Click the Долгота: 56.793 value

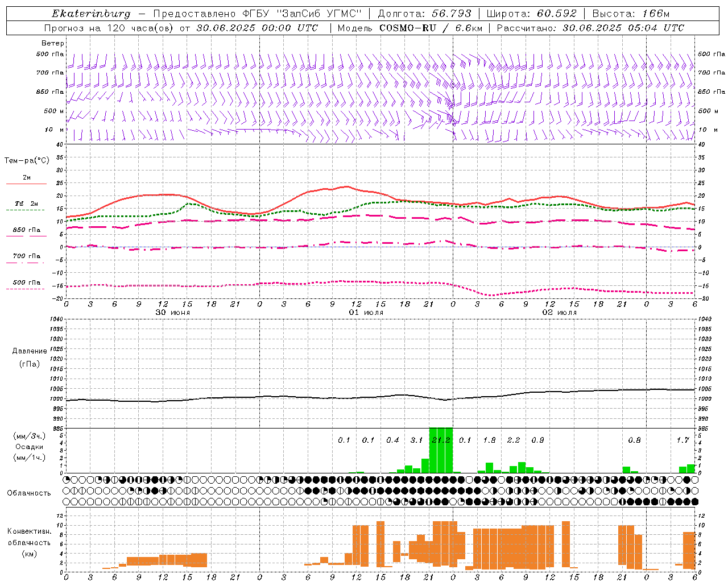[x=424, y=14]
